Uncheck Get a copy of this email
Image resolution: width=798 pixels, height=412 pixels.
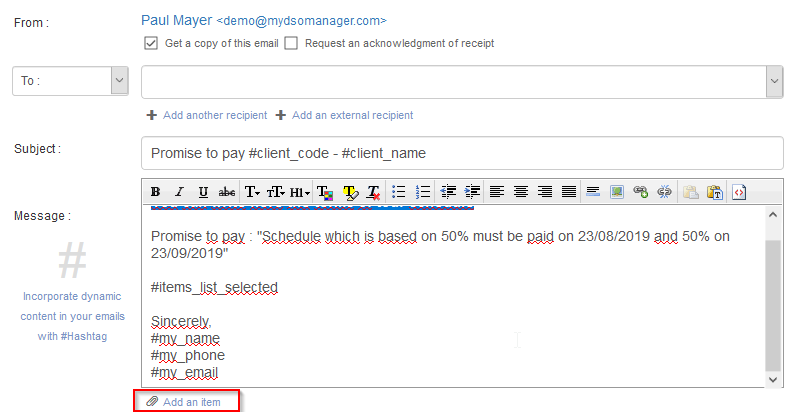tap(151, 43)
